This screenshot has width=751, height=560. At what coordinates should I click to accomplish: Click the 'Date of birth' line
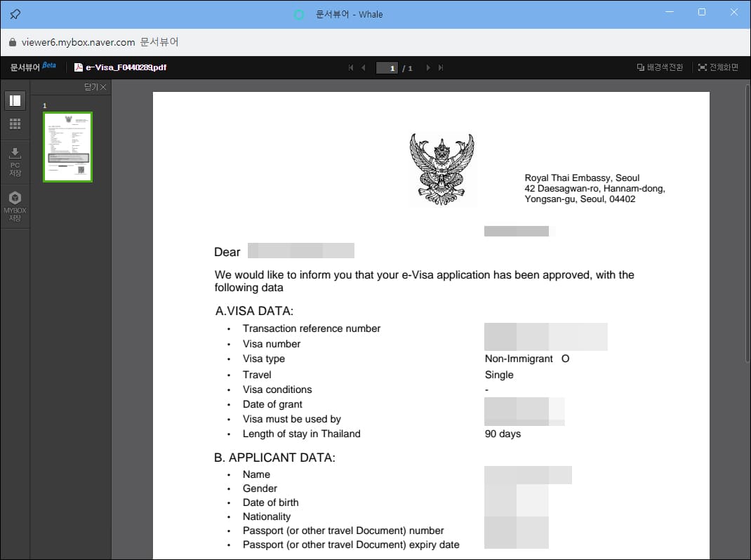[270, 502]
